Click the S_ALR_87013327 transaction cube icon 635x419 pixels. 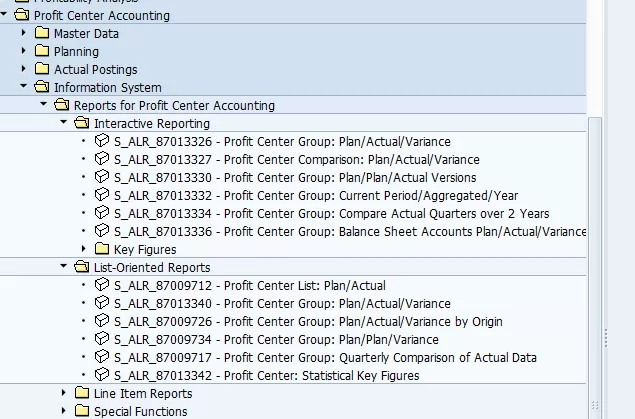pos(101,159)
